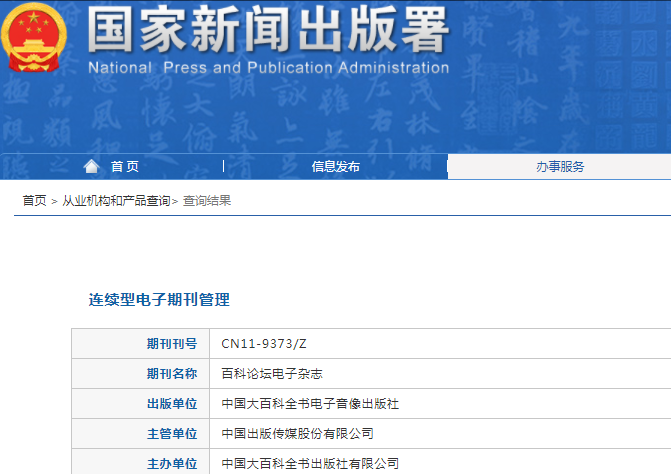Click the National Press and Publication Administration subtitle
Screen dimensions: 671x474
[268, 68]
